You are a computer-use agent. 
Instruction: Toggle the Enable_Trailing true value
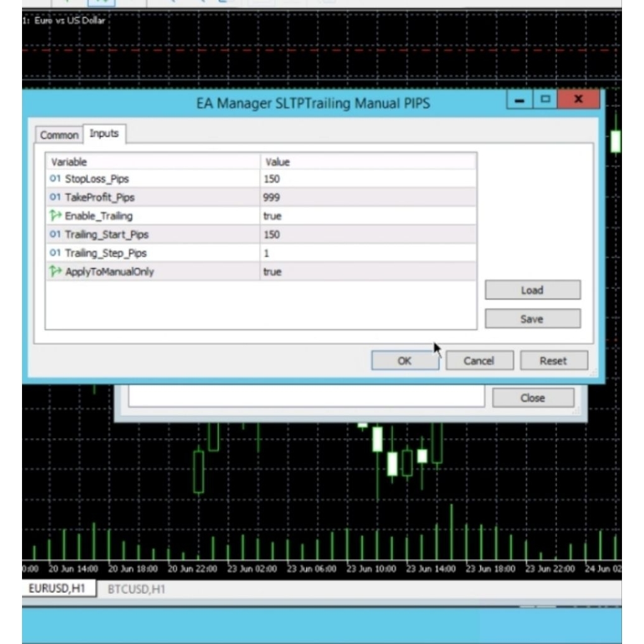[273, 216]
